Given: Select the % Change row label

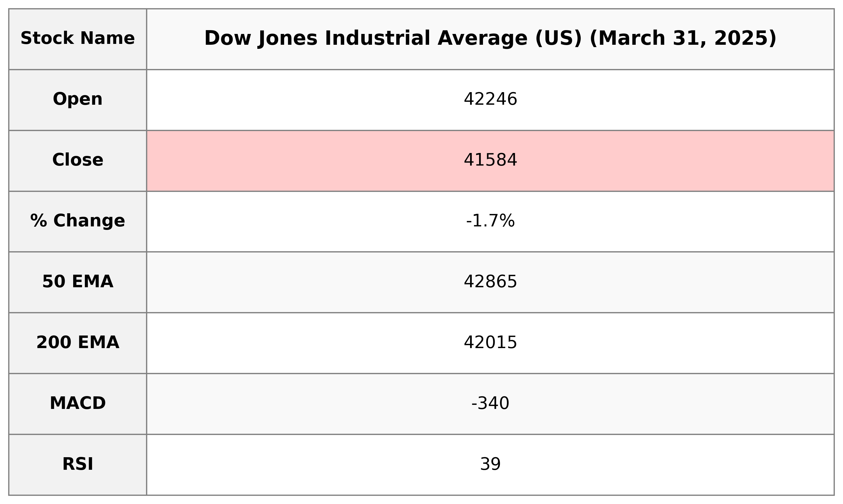Looking at the screenshot, I should tap(78, 221).
